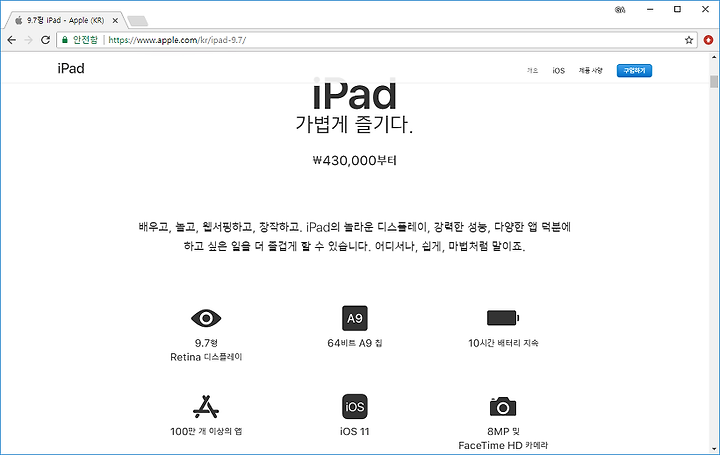This screenshot has width=720, height=455.
Task: Open the iOS nav item
Action: (x=558, y=70)
